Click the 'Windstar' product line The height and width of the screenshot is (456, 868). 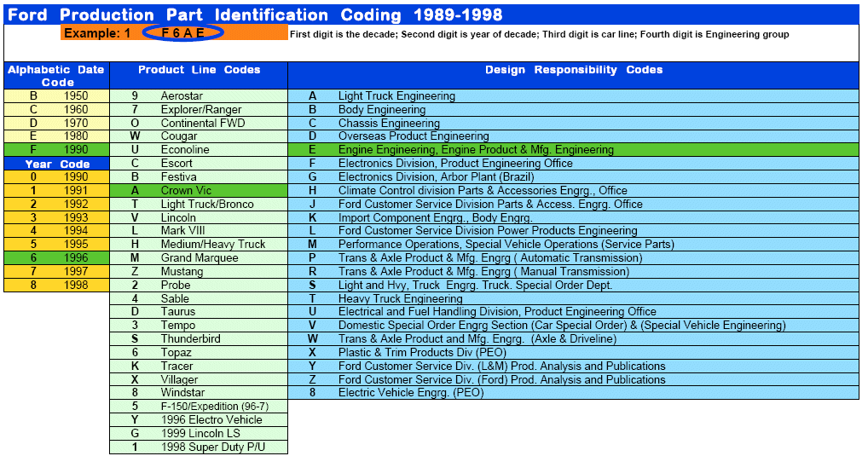[199, 393]
